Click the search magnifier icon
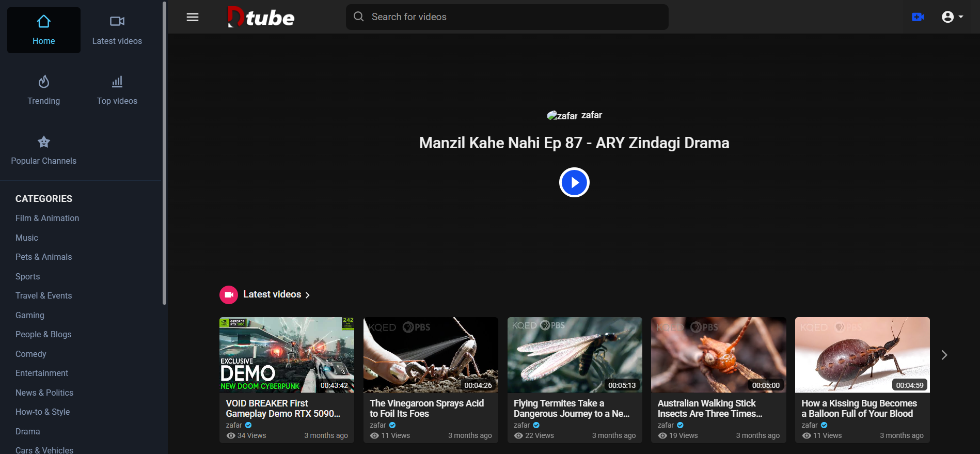980x454 pixels. (358, 17)
